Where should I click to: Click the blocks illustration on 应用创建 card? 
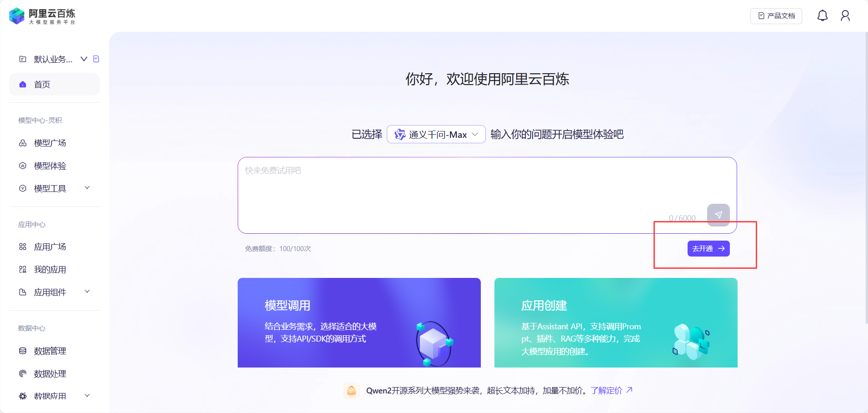click(x=691, y=341)
